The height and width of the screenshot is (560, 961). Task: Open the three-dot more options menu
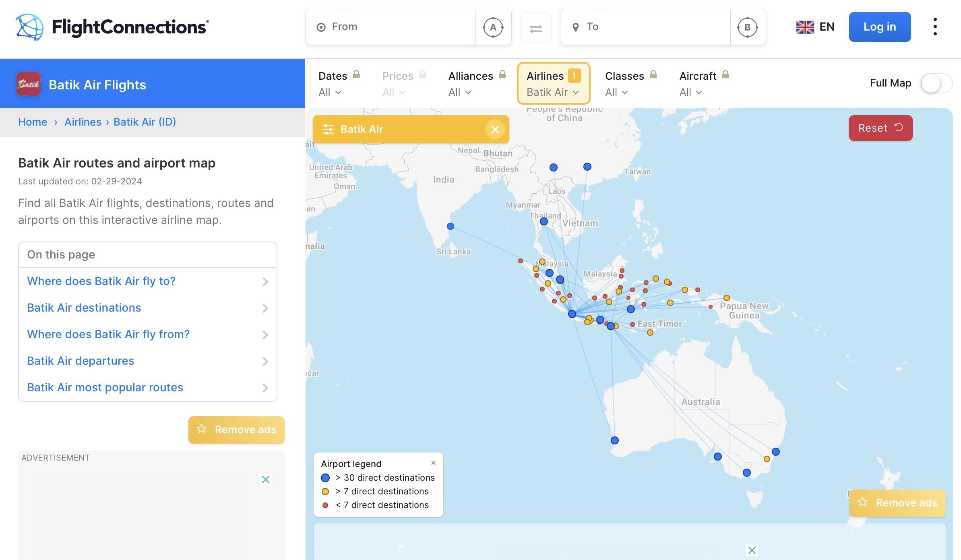click(x=935, y=27)
